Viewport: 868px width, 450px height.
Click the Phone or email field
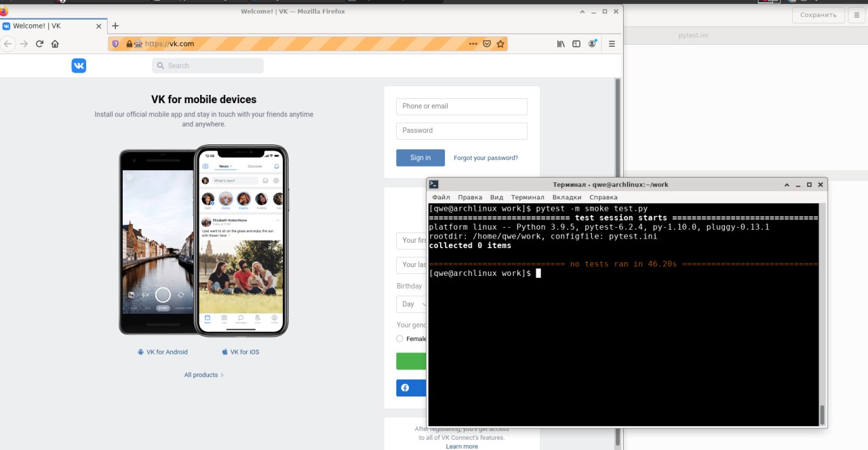click(462, 106)
